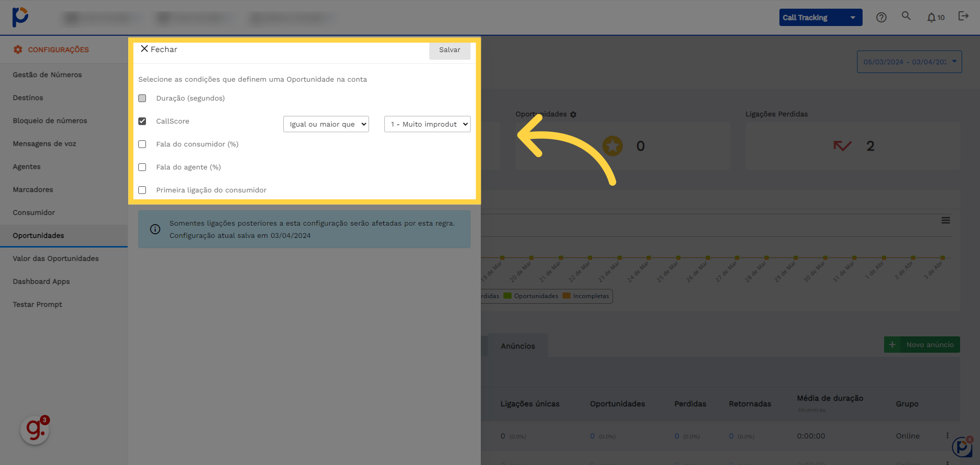Open Consumidor settings
Image resolution: width=980 pixels, height=465 pixels.
tap(34, 212)
